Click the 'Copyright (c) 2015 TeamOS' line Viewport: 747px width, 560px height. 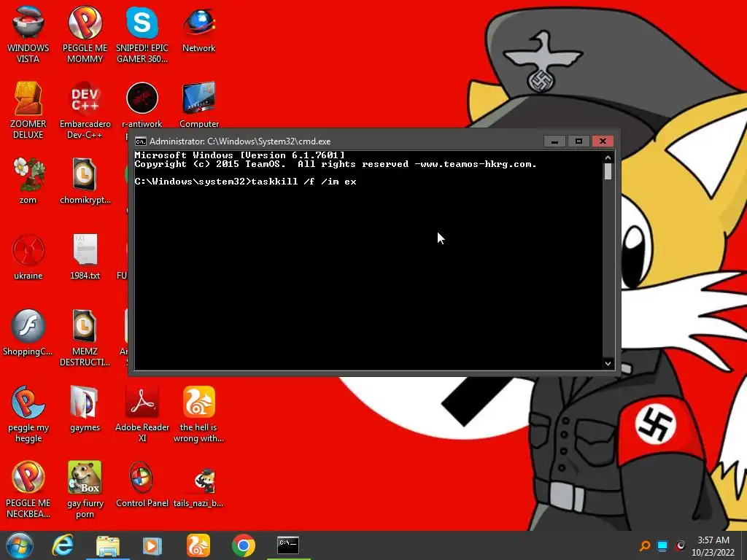coord(336,164)
